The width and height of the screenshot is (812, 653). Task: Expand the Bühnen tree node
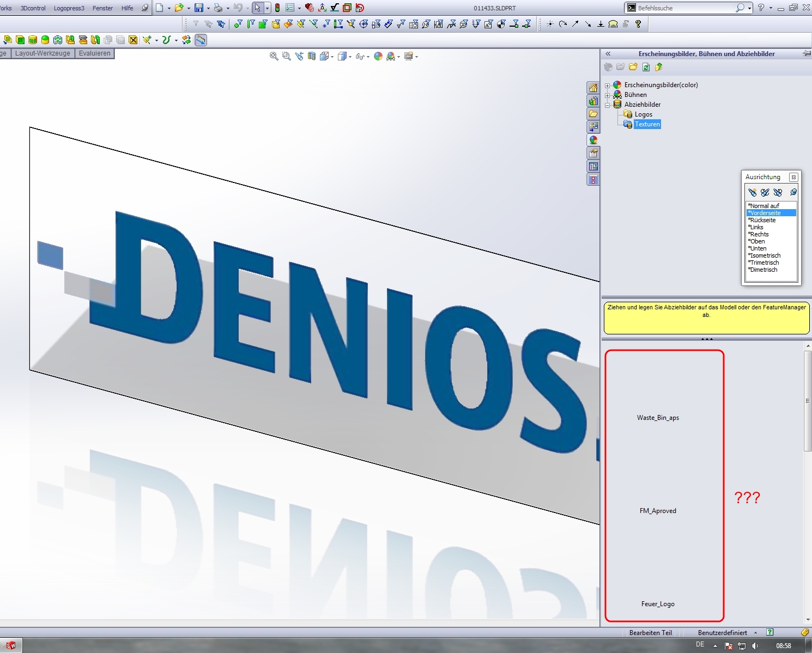pyautogui.click(x=608, y=95)
